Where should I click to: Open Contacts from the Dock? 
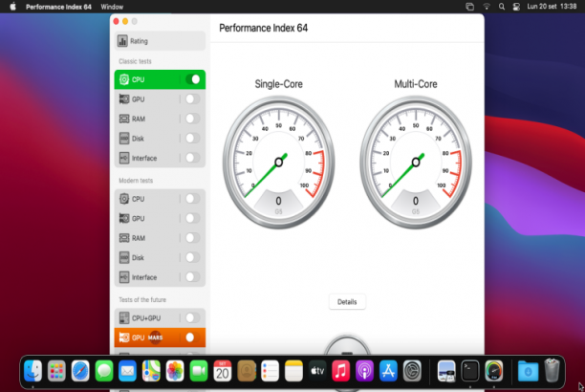click(x=247, y=371)
